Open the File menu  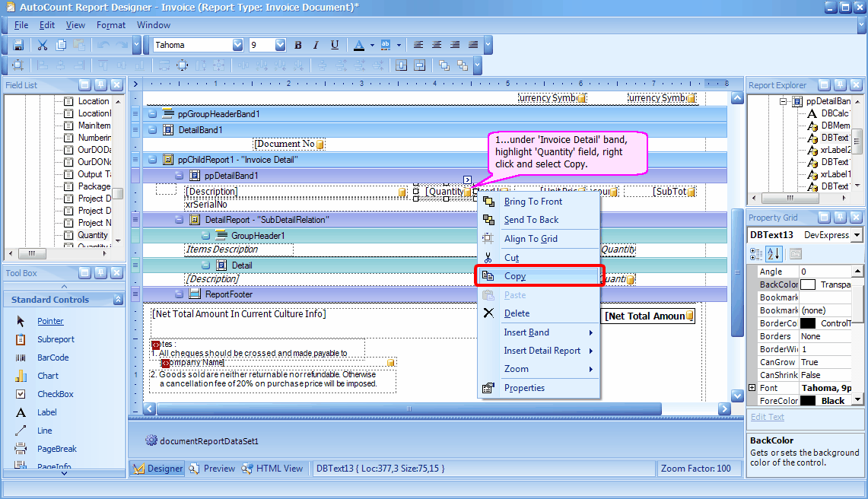click(x=21, y=25)
